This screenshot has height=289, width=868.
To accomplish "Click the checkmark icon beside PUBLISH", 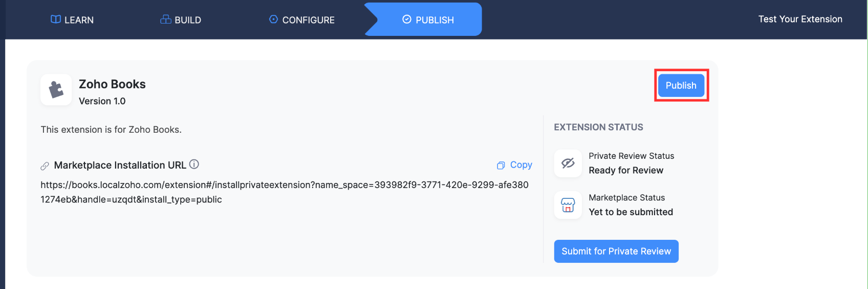I will 407,19.
